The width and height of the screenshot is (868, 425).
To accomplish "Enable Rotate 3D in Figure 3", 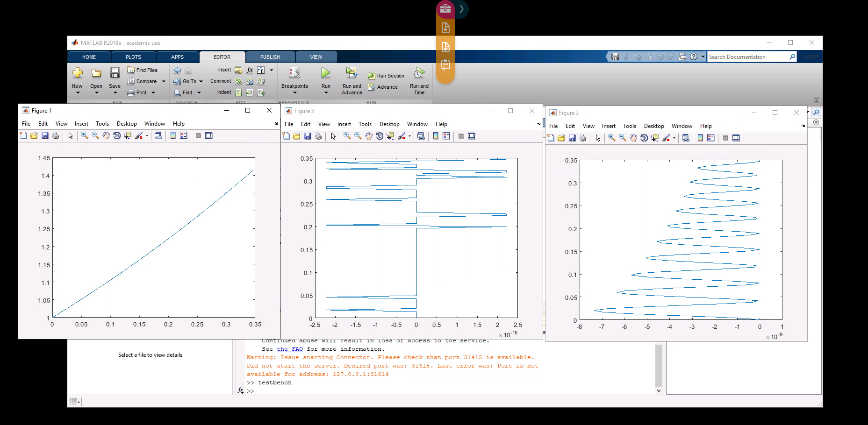I will [644, 138].
